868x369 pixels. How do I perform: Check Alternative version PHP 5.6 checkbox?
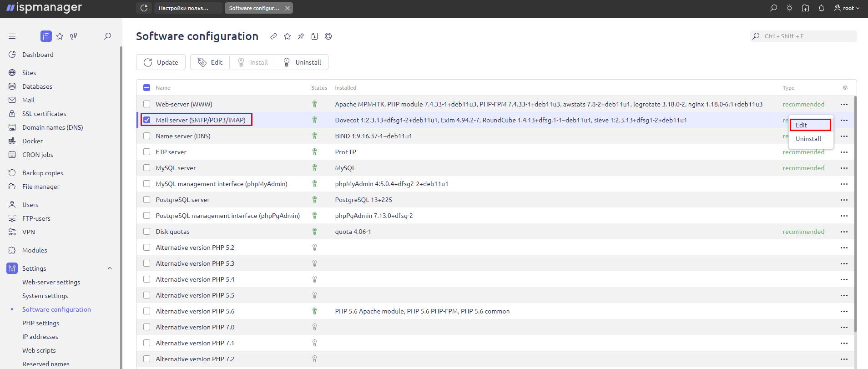[146, 311]
